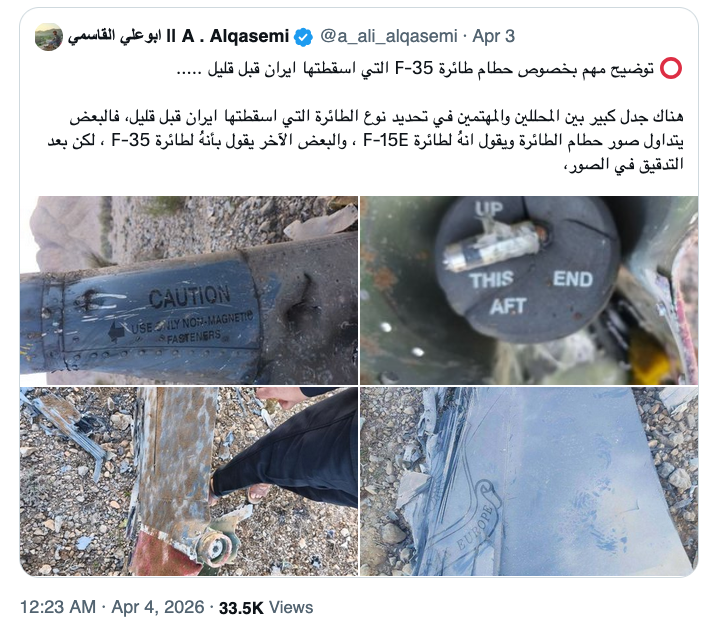Click the 12:23 AM Apr 4, 2026 timestamp
This screenshot has width=718, height=636.
[112, 607]
